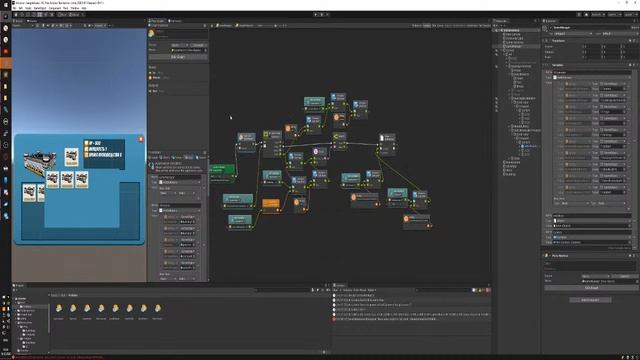Screen dimensions: 640x360
Task: Select the Move tool in the toolbar
Action: (22, 15)
